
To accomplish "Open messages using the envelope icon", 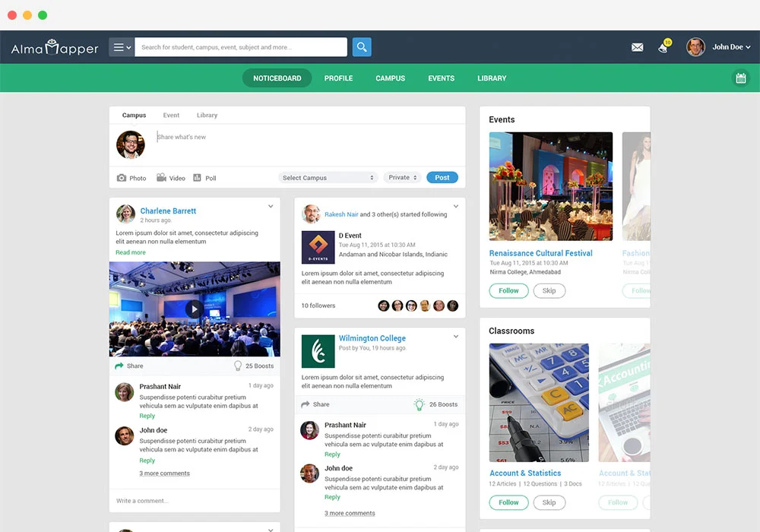I will tap(637, 47).
